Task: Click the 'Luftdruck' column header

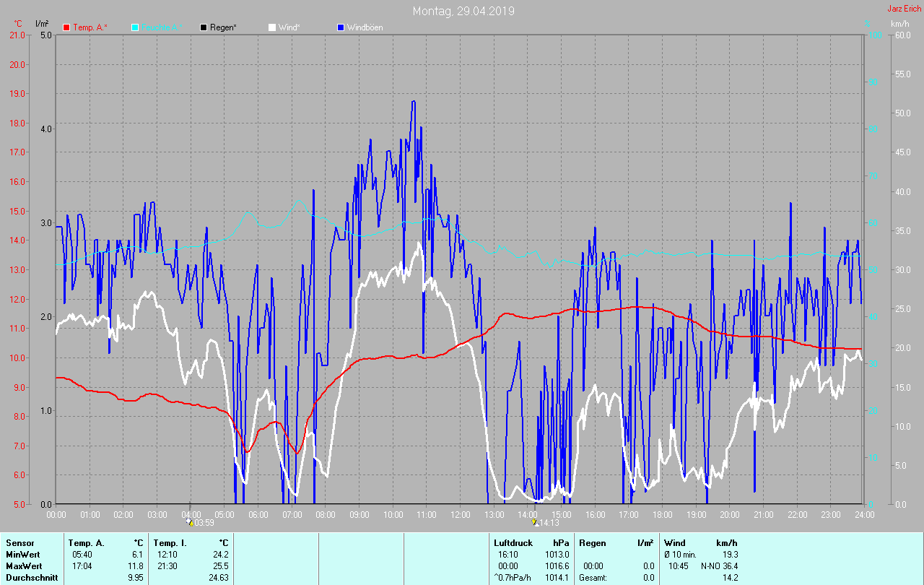Action: 513,542
